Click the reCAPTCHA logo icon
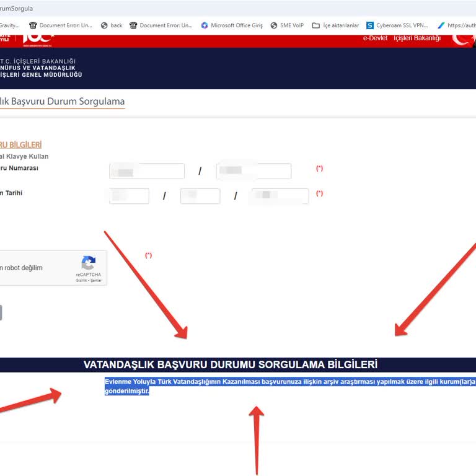Viewport: 476px width, 476px height. pyautogui.click(x=89, y=263)
